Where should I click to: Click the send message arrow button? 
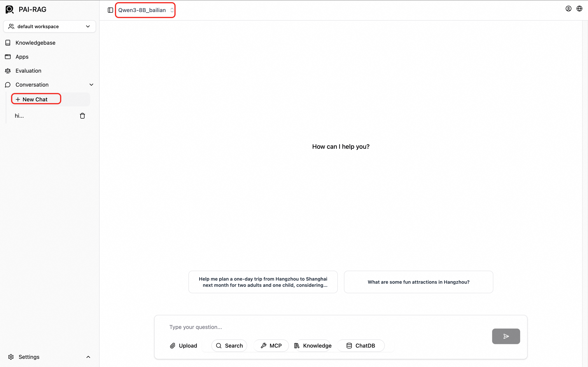pyautogui.click(x=506, y=336)
